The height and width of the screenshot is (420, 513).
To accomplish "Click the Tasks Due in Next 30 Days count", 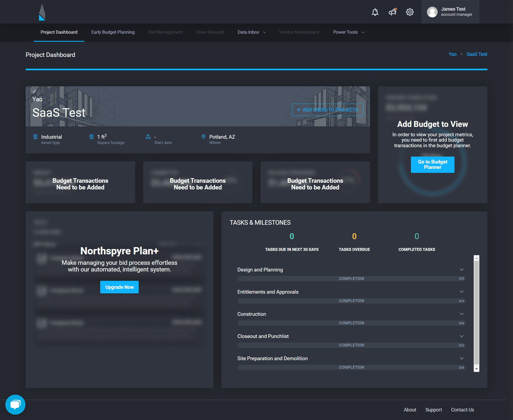I will (x=292, y=236).
